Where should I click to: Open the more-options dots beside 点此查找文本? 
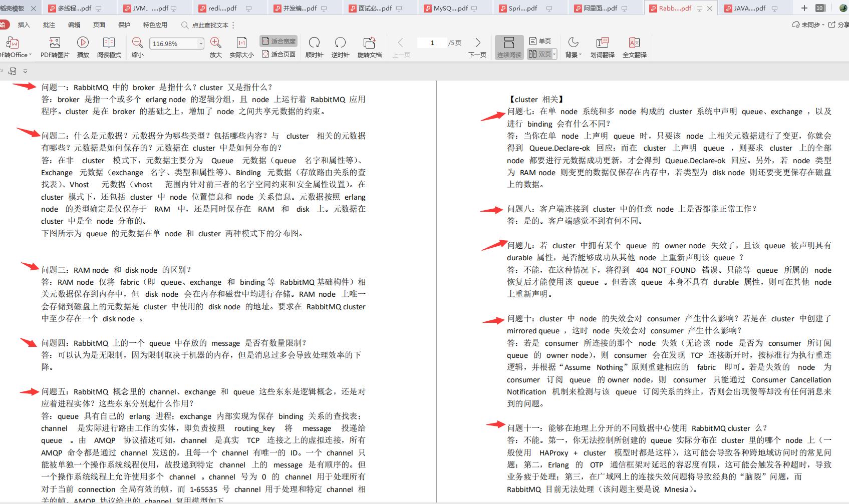point(233,25)
